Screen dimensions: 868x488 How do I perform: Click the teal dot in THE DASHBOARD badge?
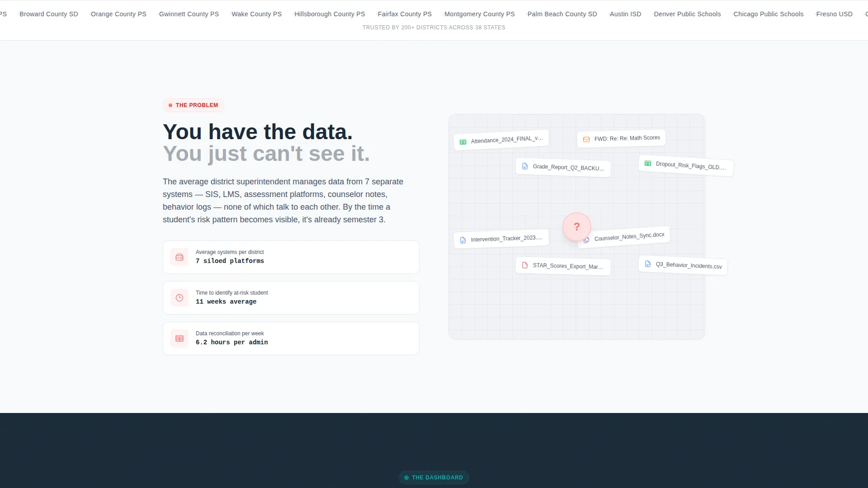tap(406, 478)
